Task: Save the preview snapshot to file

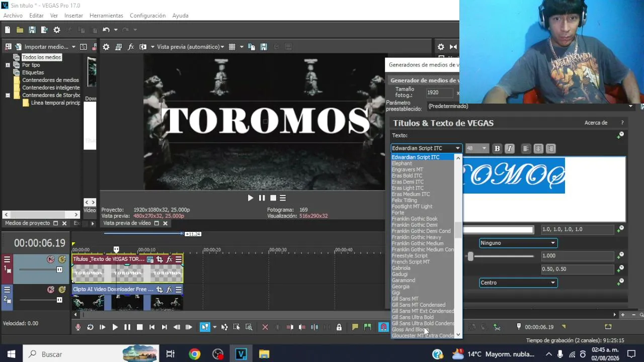Action: point(264,47)
